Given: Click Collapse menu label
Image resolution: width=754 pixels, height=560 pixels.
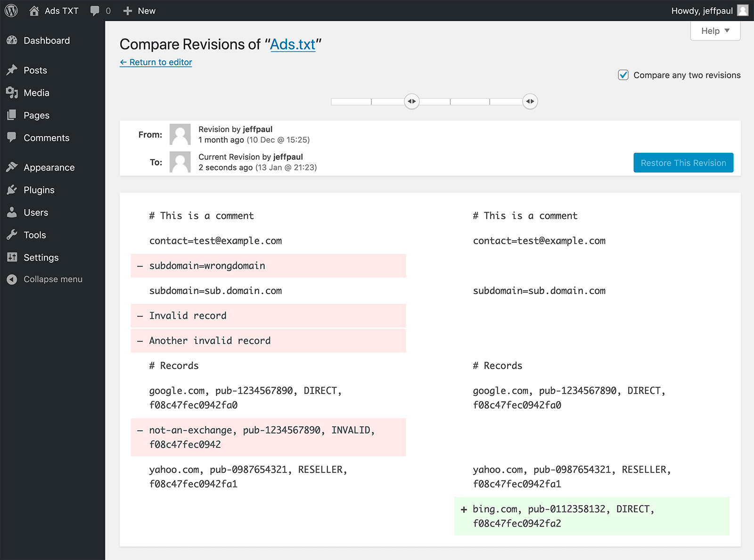Looking at the screenshot, I should [x=53, y=280].
